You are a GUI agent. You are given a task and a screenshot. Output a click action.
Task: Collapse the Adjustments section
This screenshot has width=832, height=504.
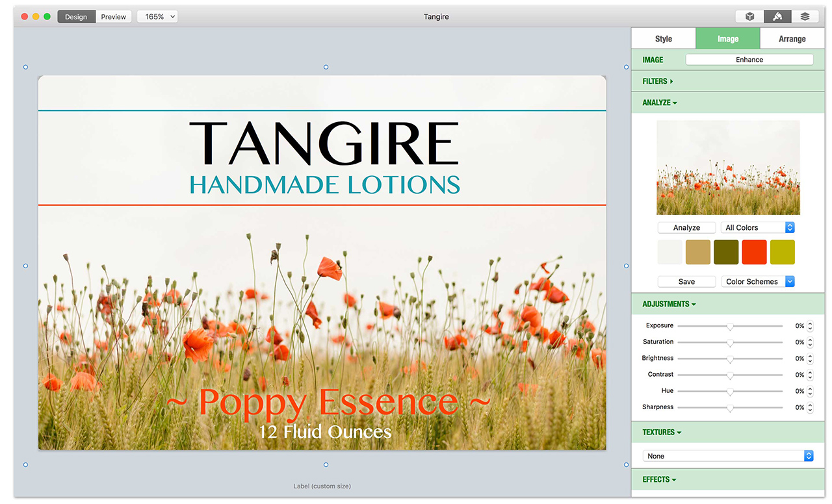coord(669,304)
